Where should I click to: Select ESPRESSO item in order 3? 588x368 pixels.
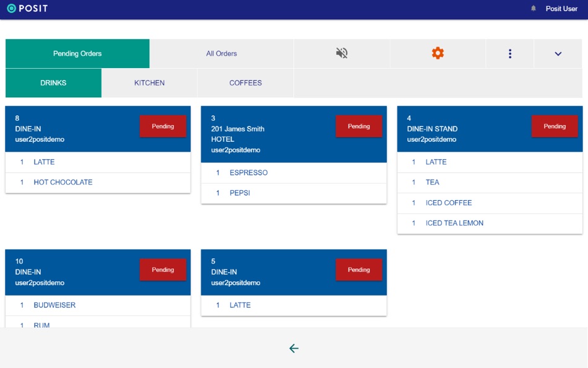293,173
